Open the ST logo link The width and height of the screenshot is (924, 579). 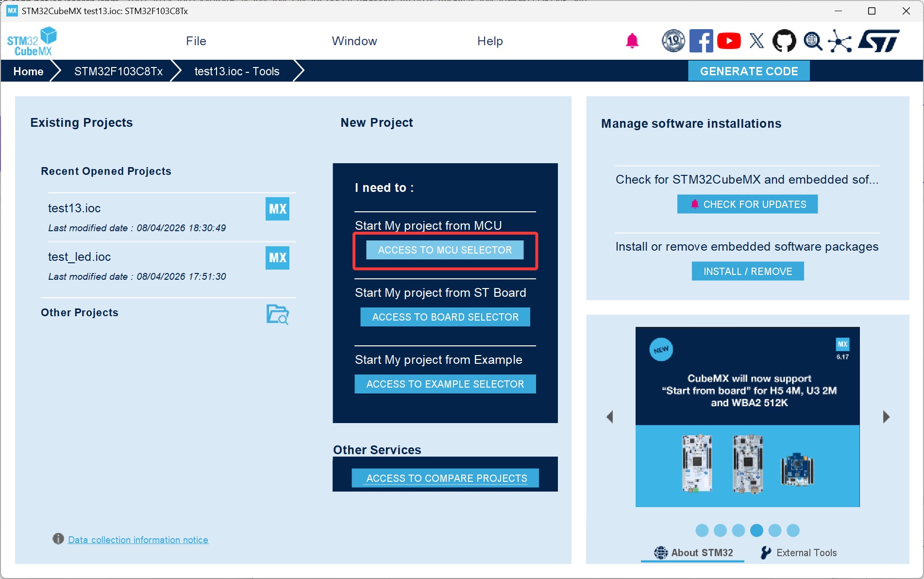[879, 41]
